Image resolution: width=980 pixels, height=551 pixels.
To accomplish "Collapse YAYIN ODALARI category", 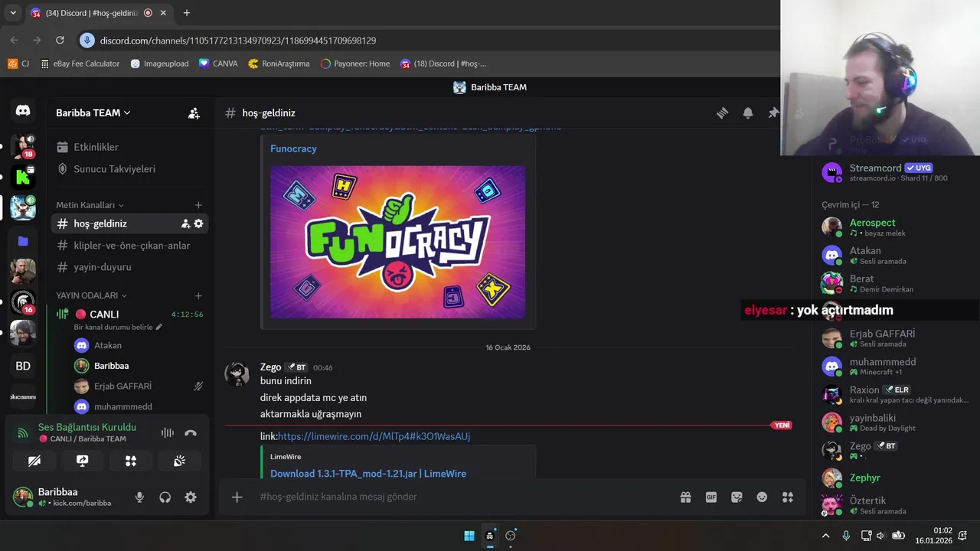I will point(91,295).
